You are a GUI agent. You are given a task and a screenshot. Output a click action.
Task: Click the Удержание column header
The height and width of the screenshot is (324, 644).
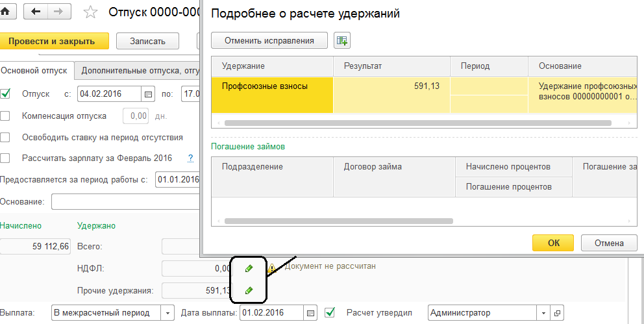(x=272, y=66)
